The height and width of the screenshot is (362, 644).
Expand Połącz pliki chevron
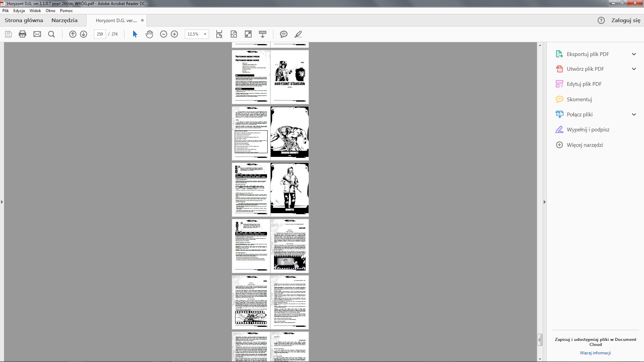click(634, 114)
